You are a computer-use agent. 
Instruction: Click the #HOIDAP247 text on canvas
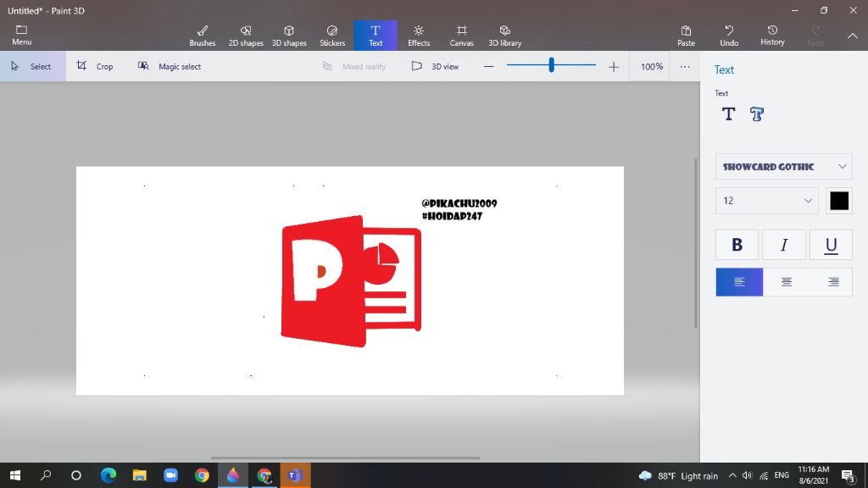(x=452, y=216)
